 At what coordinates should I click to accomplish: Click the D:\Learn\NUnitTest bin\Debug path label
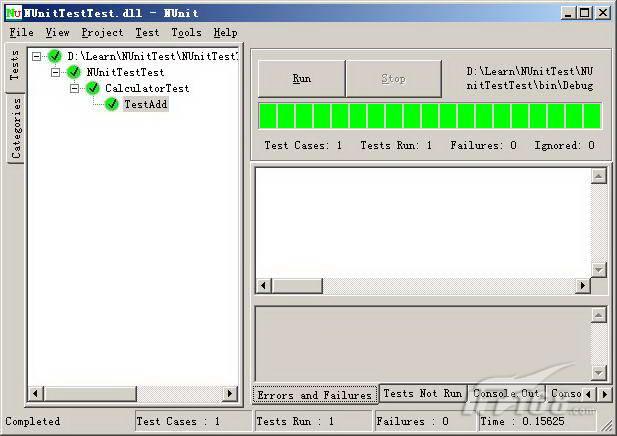click(530, 78)
